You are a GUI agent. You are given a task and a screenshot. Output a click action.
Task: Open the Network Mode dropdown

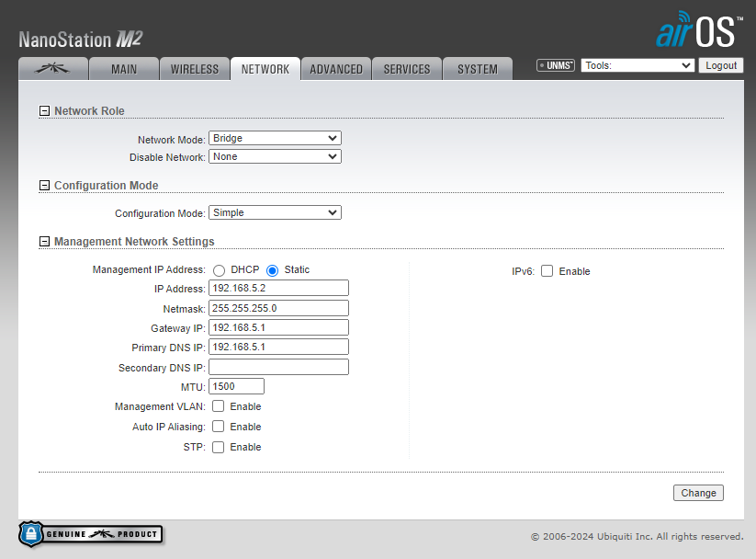[x=275, y=138]
